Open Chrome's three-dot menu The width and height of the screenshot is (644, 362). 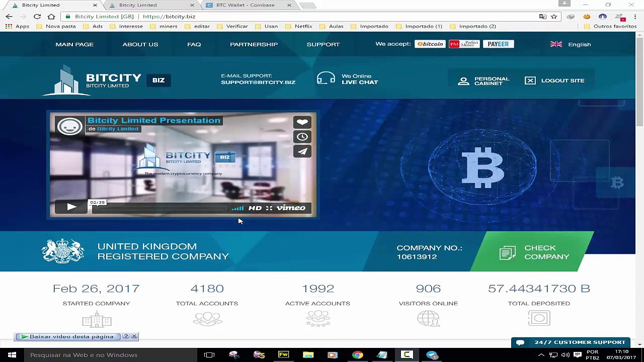635,17
